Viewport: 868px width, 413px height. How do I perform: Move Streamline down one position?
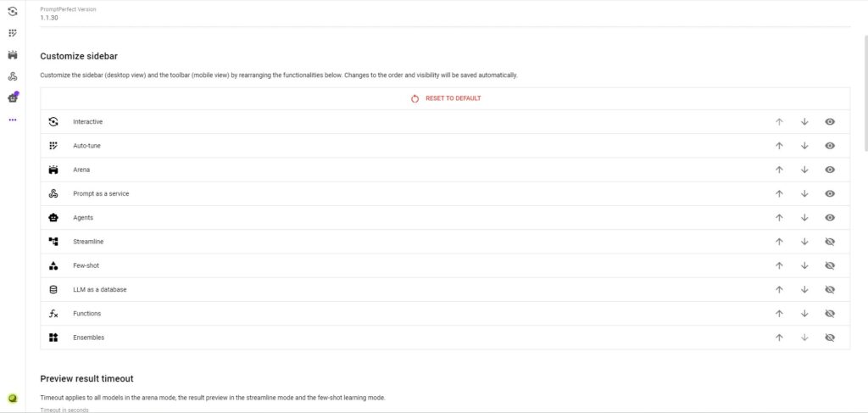(x=804, y=242)
